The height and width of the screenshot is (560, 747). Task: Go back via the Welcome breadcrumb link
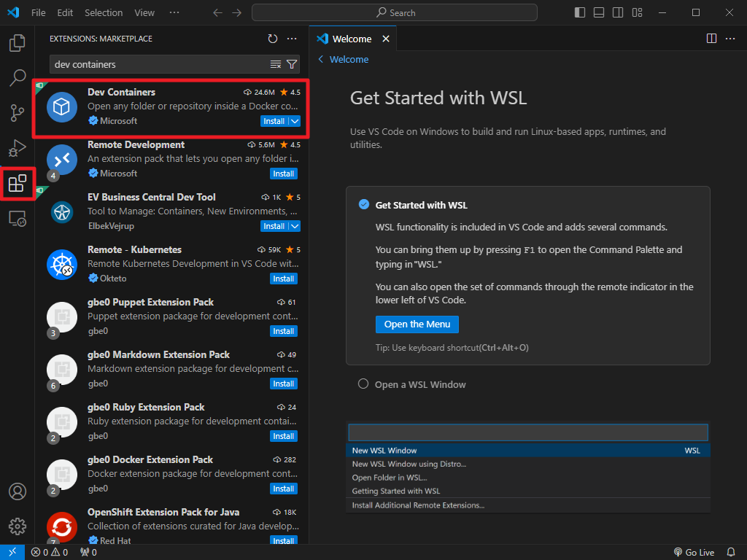343,59
